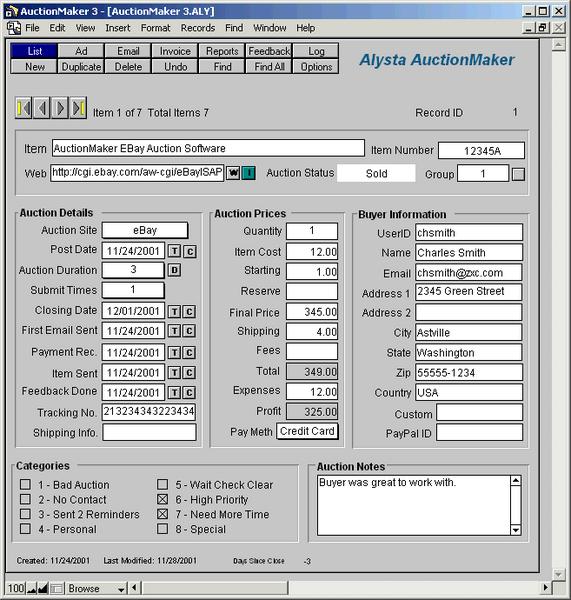Click zoom in icon in status bar

(x=43, y=588)
